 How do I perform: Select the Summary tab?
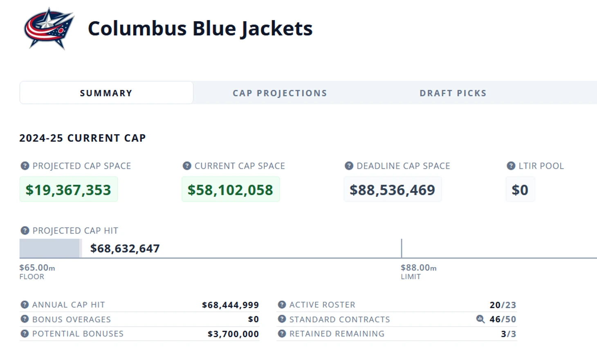click(x=106, y=93)
